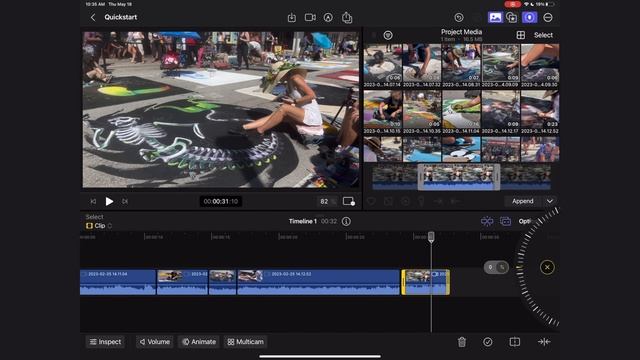Tap the voiceover/pencil circle icon
Screen dimensions: 640x360
coord(328,18)
